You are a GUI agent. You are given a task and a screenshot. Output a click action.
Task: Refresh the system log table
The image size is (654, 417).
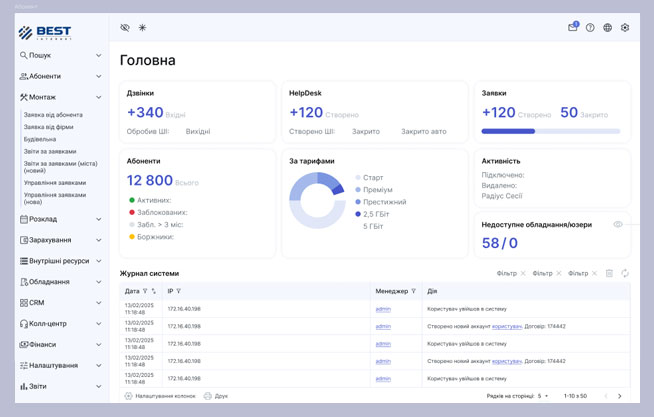click(625, 273)
